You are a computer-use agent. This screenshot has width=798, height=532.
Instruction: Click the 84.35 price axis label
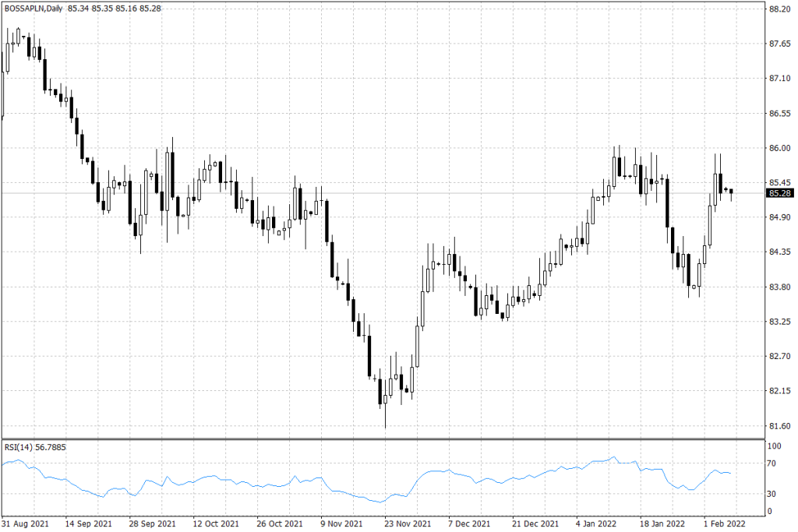coord(779,252)
